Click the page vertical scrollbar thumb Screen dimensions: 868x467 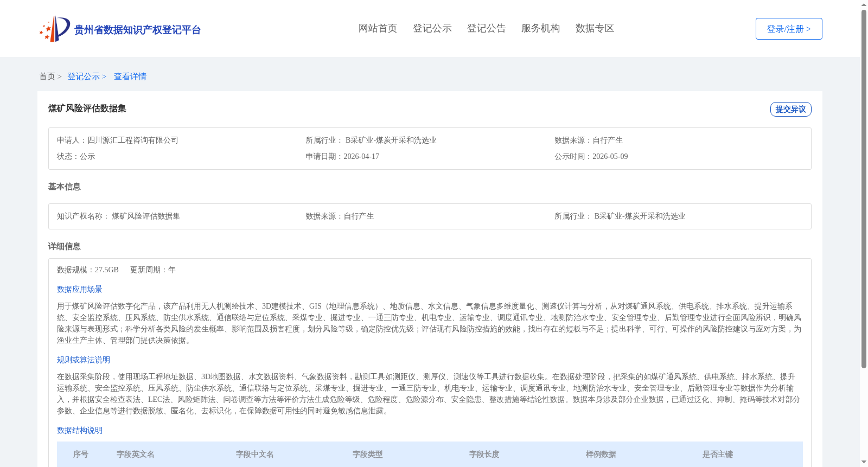[864, 189]
